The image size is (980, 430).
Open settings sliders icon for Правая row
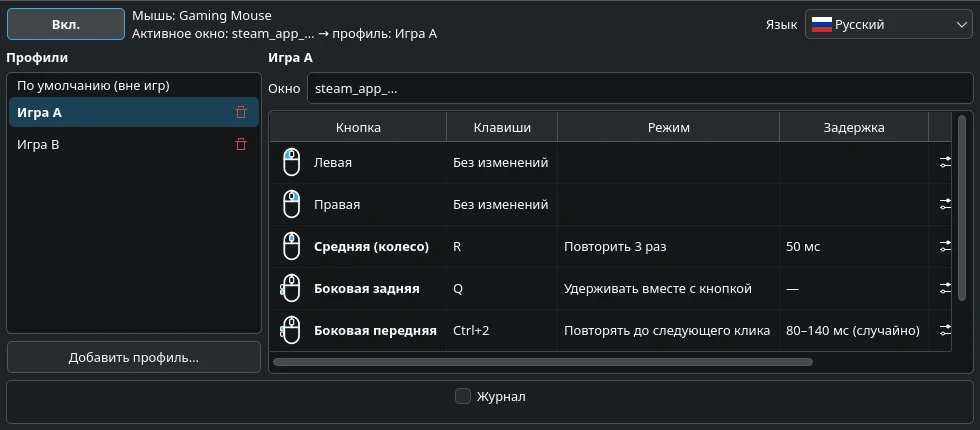click(x=945, y=204)
